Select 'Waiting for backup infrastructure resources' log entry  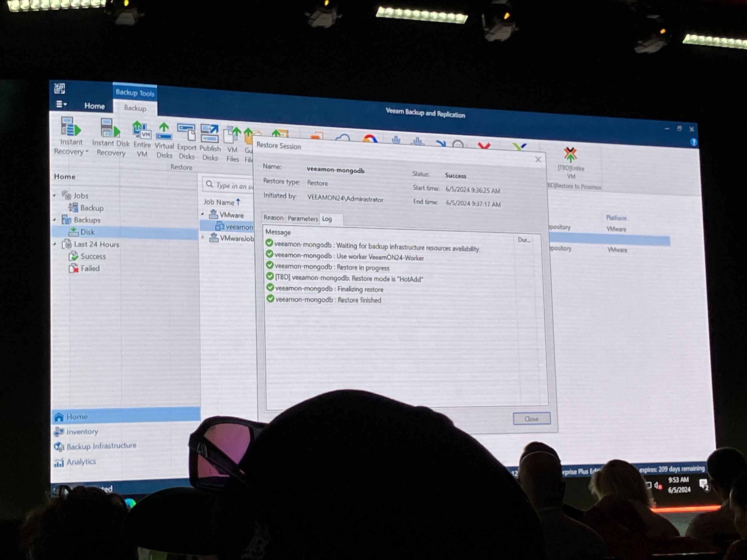click(x=373, y=246)
